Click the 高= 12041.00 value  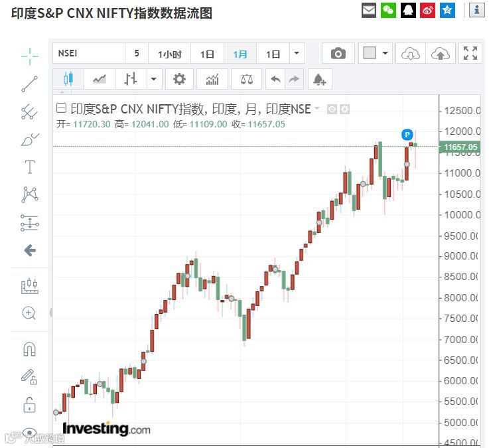(141, 124)
